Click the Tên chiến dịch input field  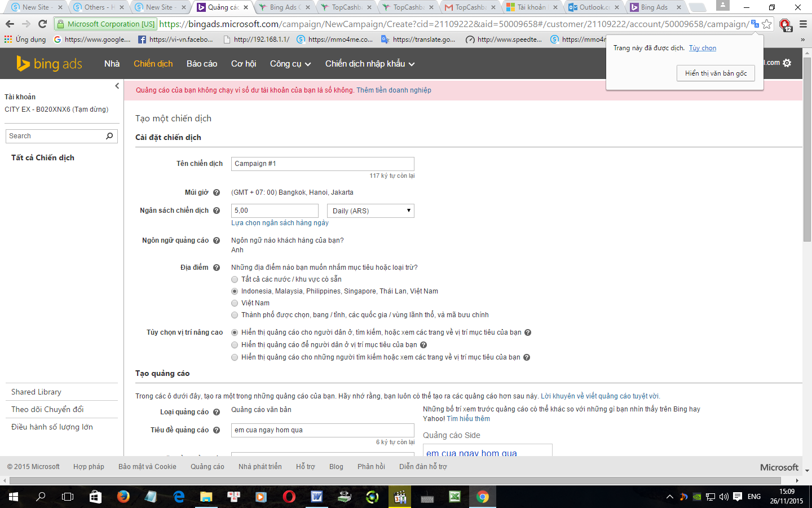323,164
